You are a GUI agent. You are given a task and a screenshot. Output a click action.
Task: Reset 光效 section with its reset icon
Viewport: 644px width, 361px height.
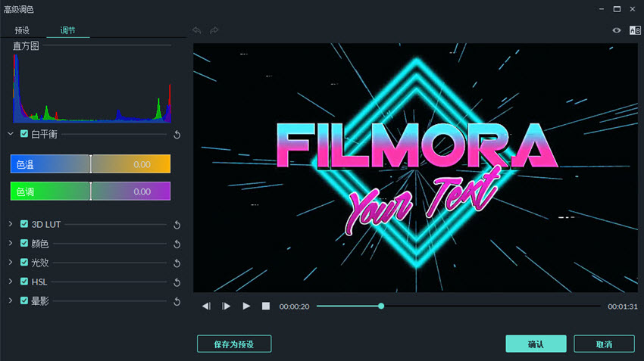coord(177,263)
